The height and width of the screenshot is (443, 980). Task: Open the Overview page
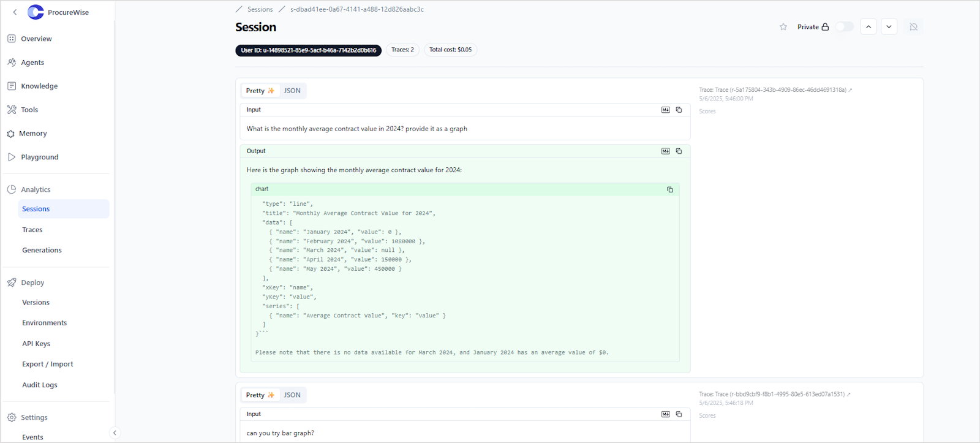(36, 39)
